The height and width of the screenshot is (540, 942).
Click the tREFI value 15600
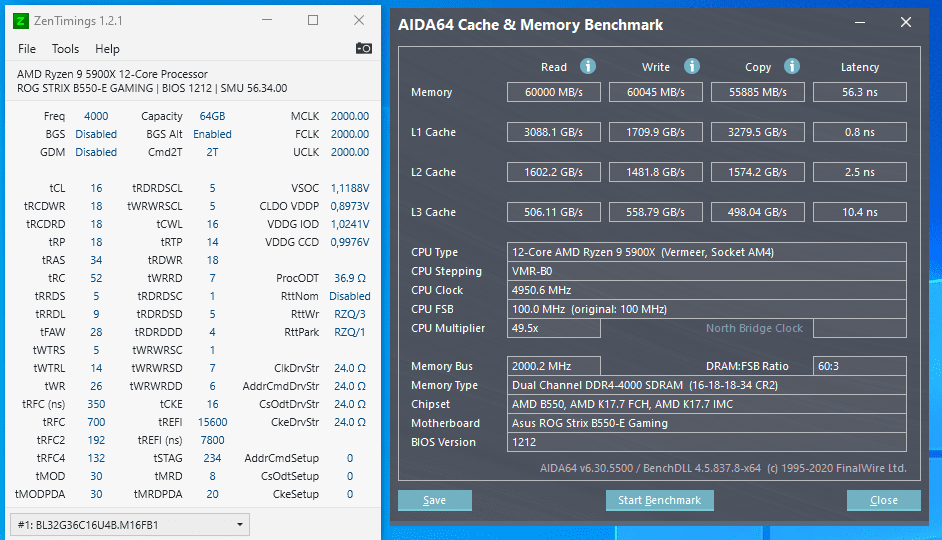coord(212,422)
